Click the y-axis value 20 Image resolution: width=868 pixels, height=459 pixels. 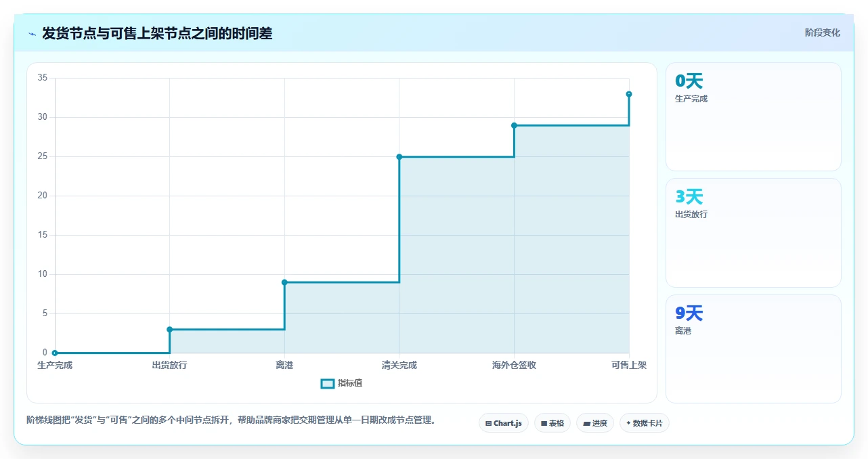tap(43, 196)
